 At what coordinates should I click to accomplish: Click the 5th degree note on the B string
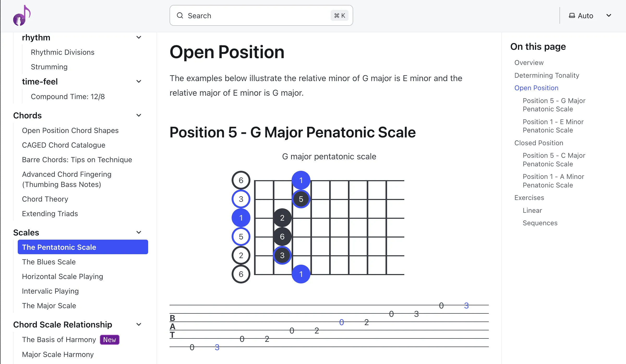tap(301, 199)
